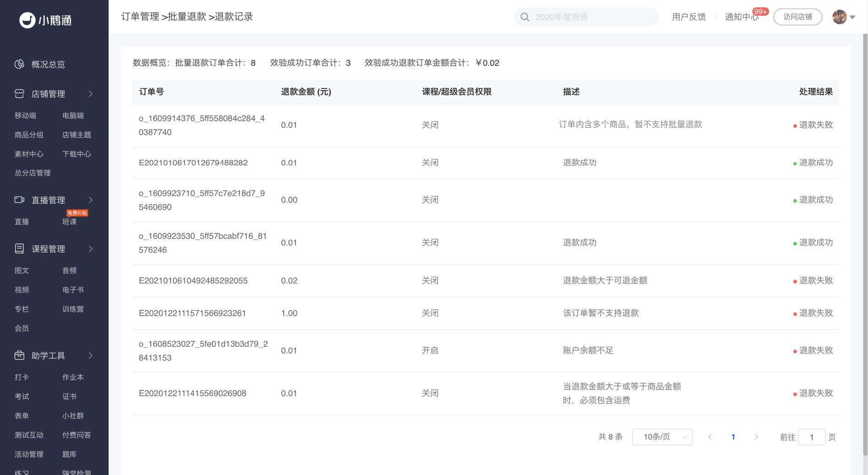
Task: Open 直播 menu item
Action: [22, 221]
